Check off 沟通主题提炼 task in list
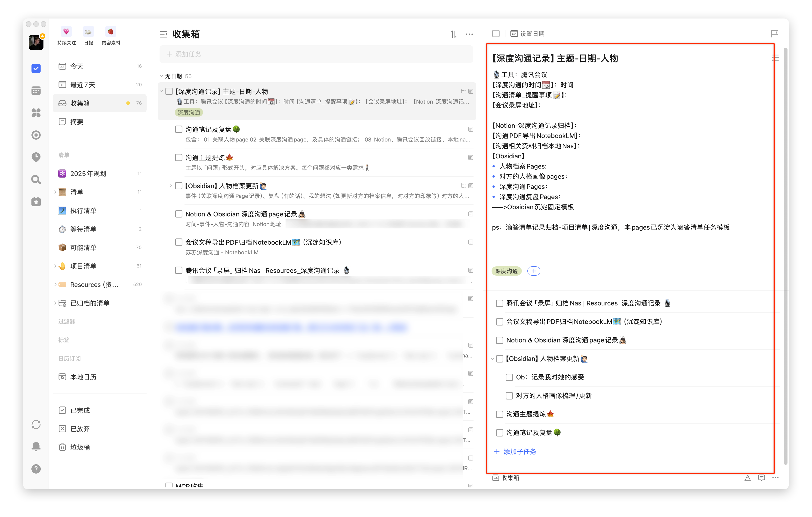This screenshot has height=517, width=812. (179, 157)
